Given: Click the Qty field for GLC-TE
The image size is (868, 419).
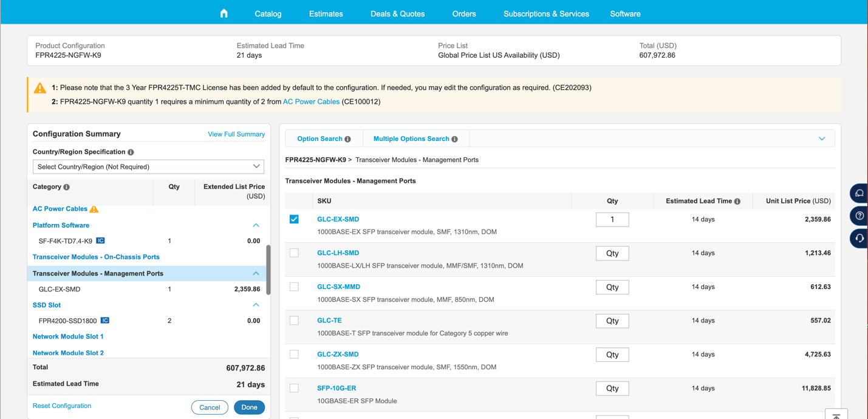Looking at the screenshot, I should pos(612,321).
